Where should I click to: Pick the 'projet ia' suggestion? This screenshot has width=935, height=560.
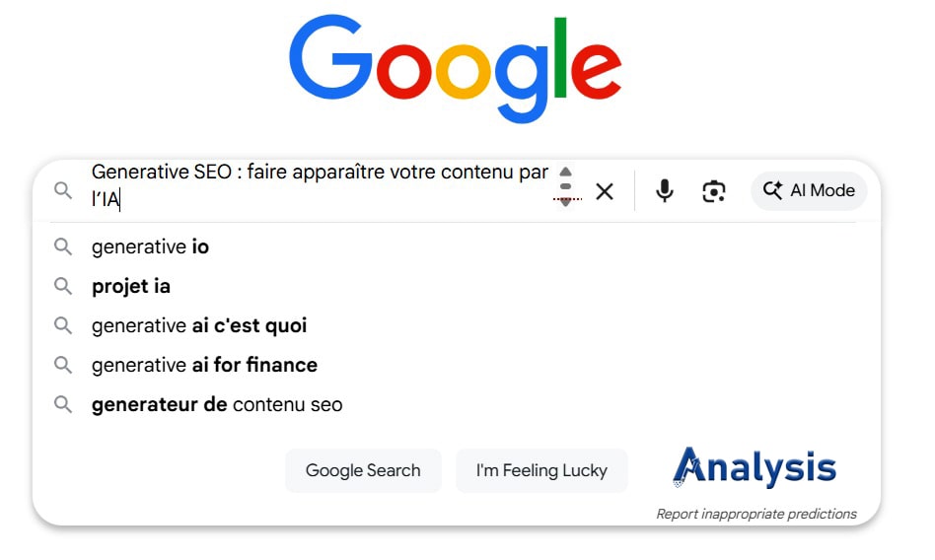click(131, 286)
